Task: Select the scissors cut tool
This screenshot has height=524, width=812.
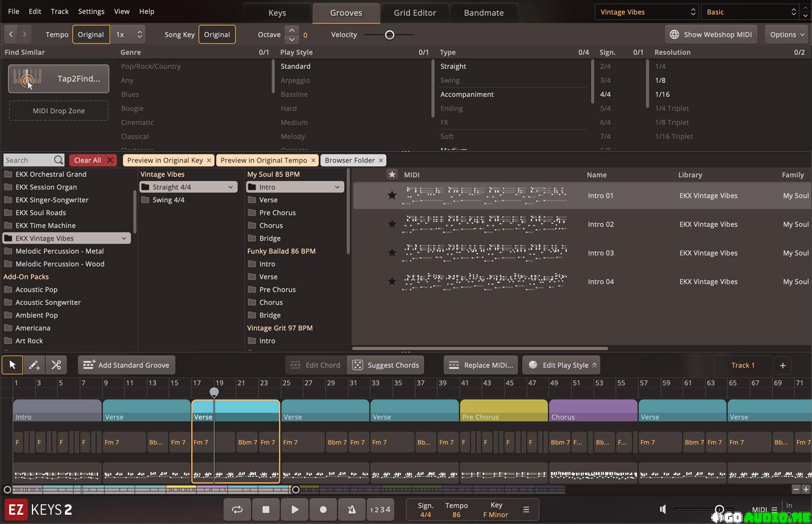Action: (56, 365)
